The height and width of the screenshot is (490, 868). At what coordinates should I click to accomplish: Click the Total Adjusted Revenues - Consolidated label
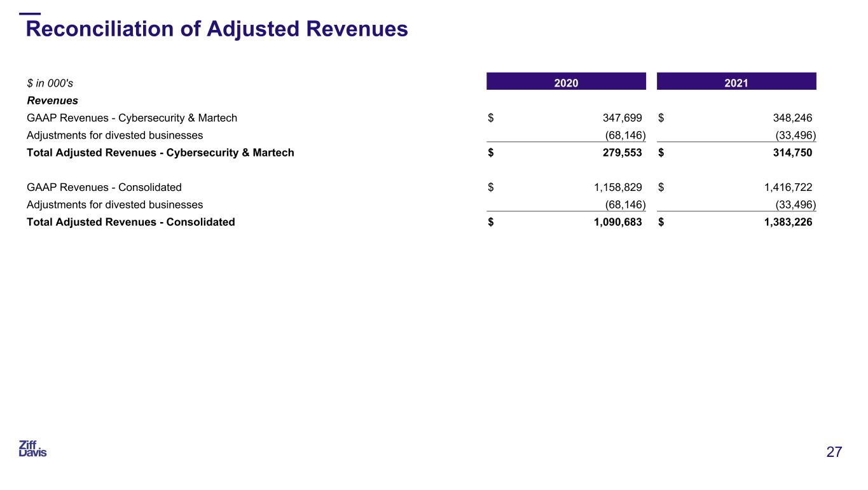tap(130, 222)
